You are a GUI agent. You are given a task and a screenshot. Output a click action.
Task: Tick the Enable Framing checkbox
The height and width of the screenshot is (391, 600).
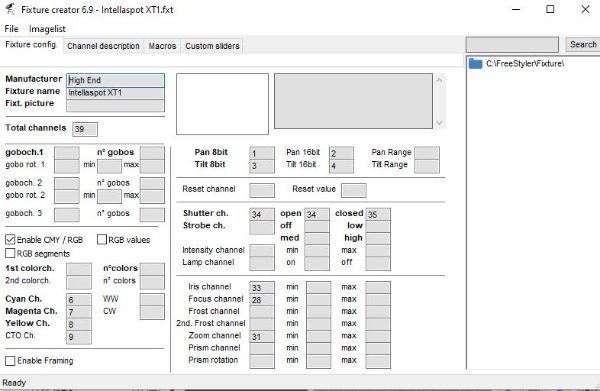click(10, 361)
